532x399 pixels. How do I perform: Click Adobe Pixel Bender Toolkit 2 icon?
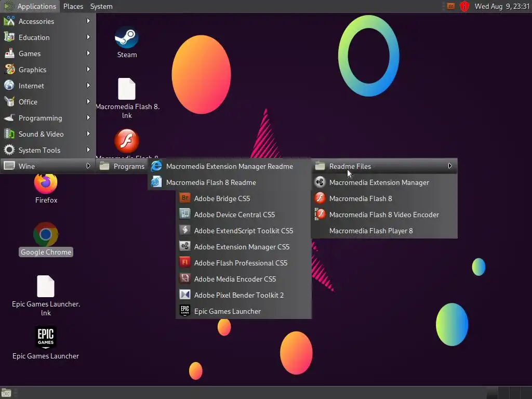185,295
